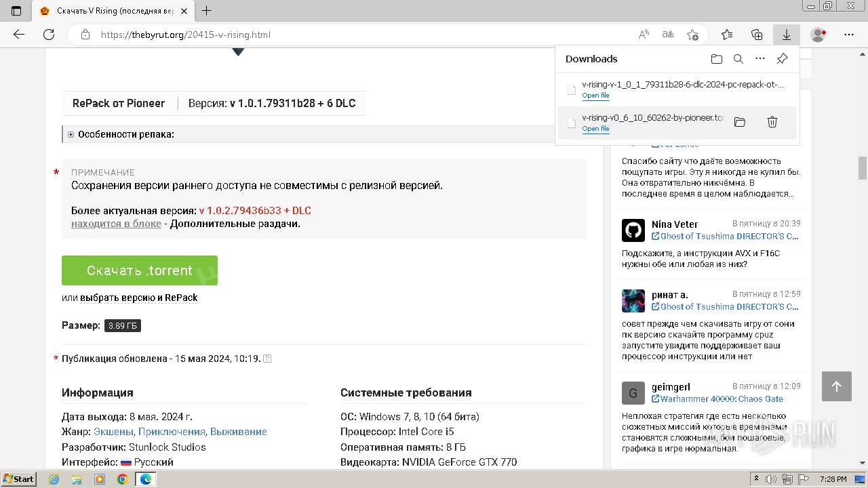Select the V Rising browser tab
Viewport: 868px width, 488px height.
click(x=114, y=11)
